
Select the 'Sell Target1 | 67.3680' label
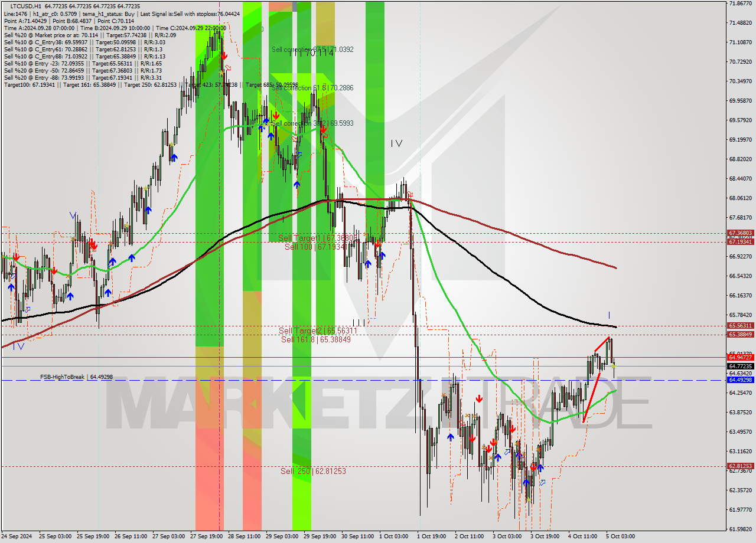(317, 238)
